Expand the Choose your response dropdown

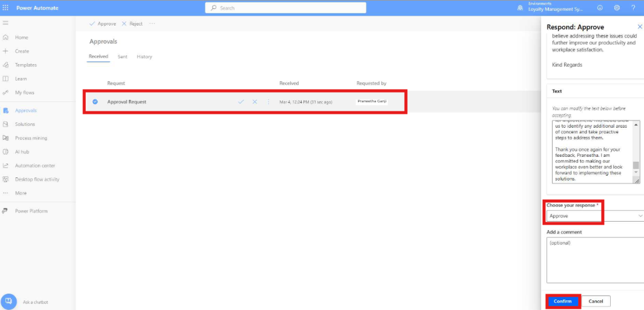click(594, 216)
